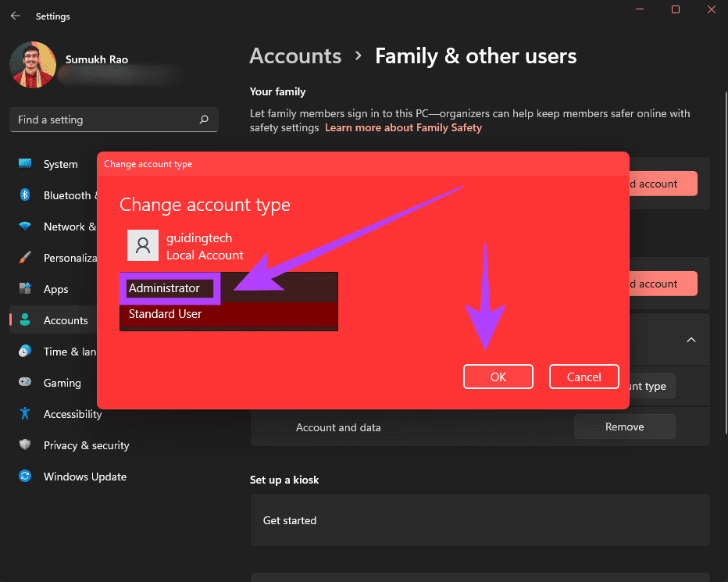Click the Gaming controller icon
The image size is (728, 582).
point(25,383)
